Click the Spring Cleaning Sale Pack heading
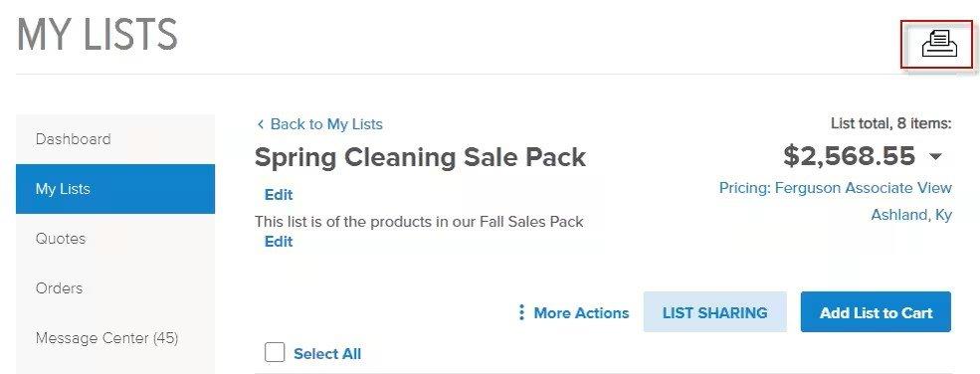This screenshot has width=980, height=374. point(420,157)
